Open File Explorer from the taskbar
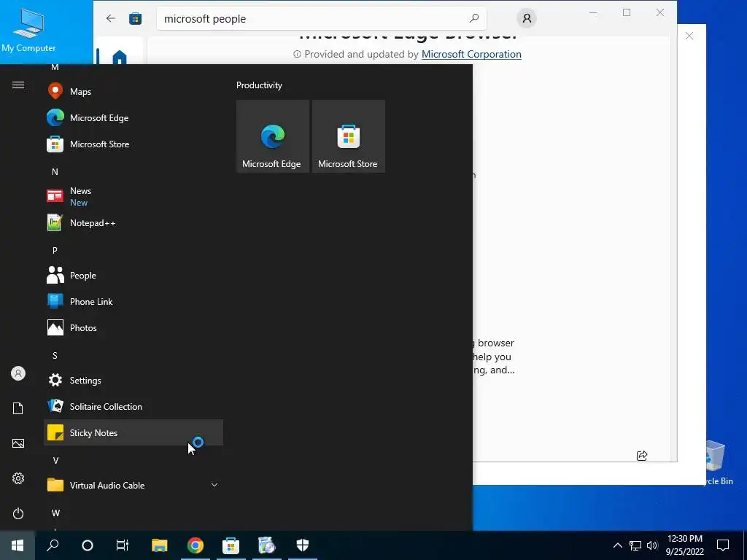This screenshot has height=560, width=747. pos(160,545)
